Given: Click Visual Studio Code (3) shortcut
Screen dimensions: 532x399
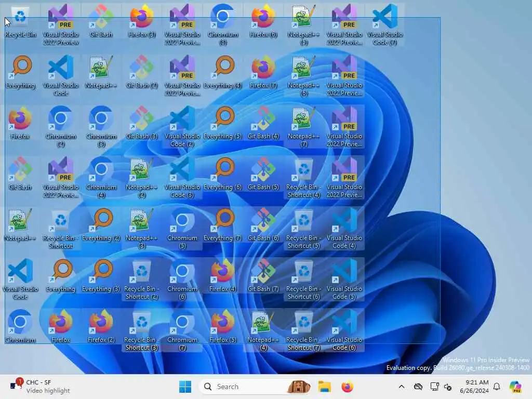Looking at the screenshot, I should [182, 178].
